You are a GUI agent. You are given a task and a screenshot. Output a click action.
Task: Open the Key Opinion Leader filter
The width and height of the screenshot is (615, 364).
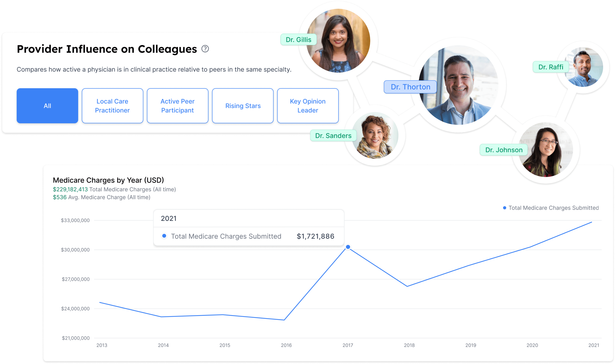(308, 106)
